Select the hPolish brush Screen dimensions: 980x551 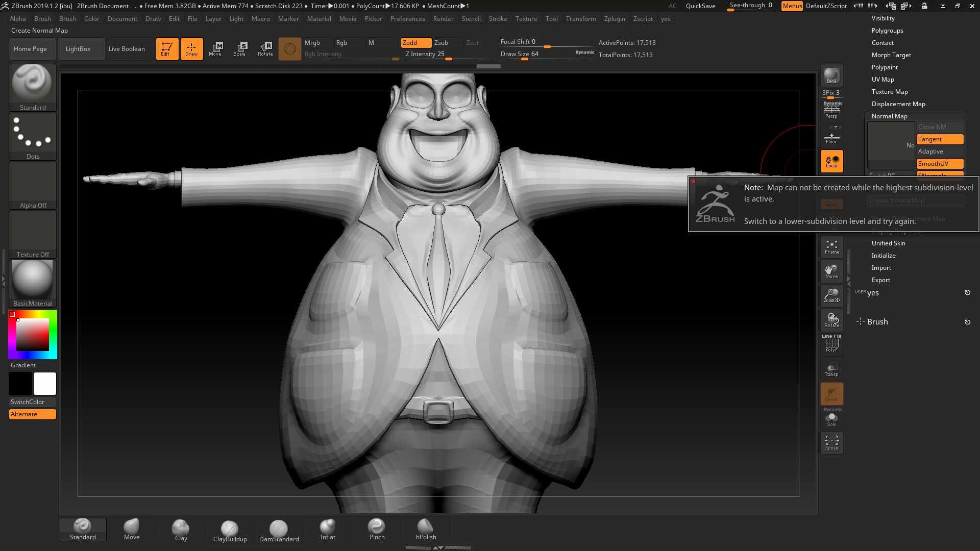pos(426,530)
